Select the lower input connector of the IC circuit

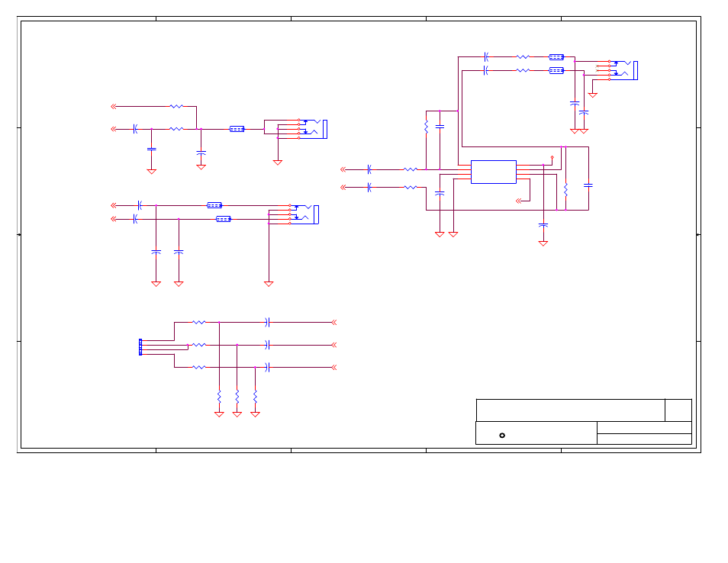click(343, 187)
